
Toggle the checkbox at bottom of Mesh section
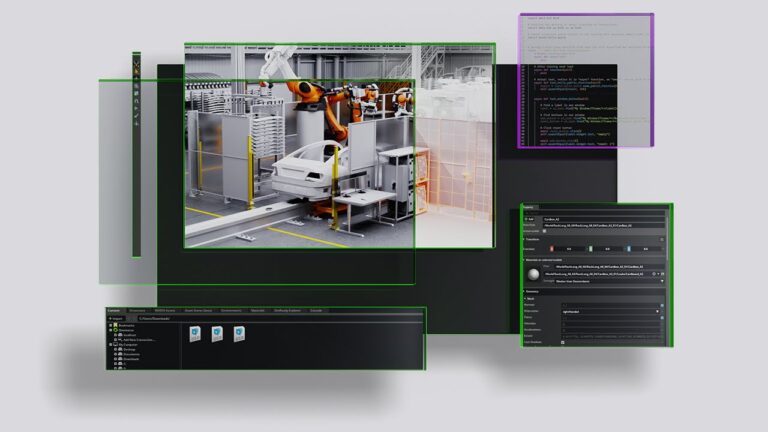[x=565, y=343]
